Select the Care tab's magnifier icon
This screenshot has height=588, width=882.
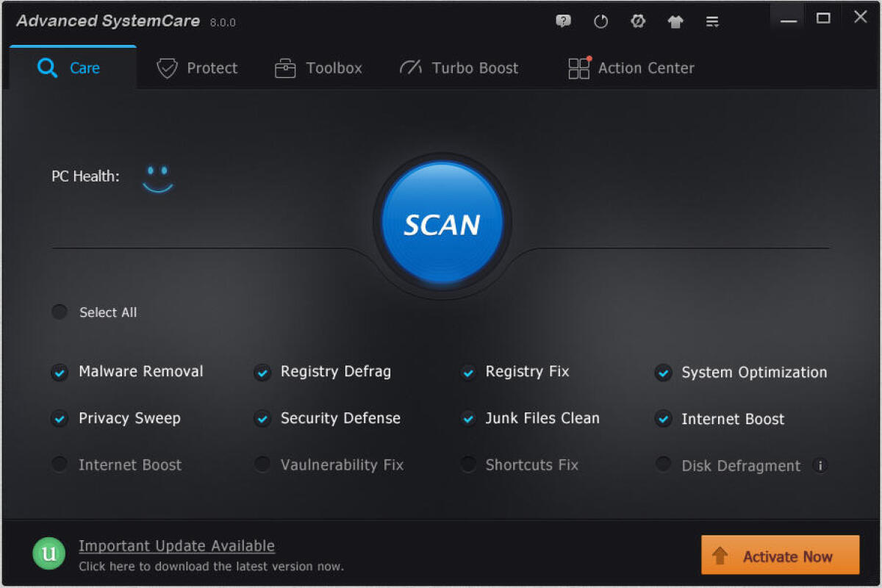pos(47,68)
